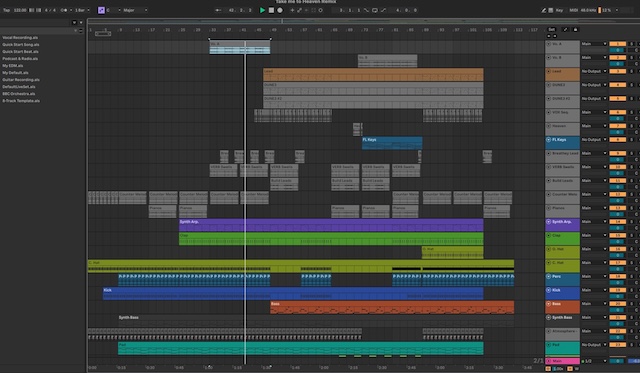Click the Capture MIDI icon
The height and width of the screenshot is (373, 640).
[313, 10]
